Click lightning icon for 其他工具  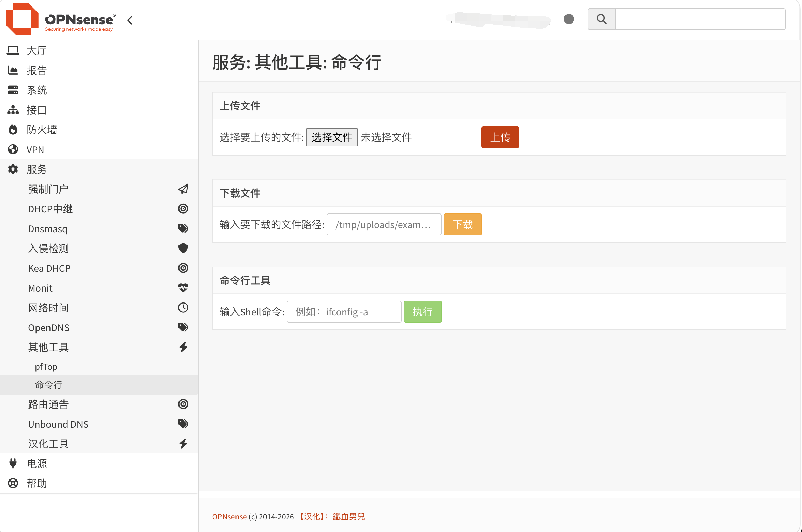click(x=183, y=347)
